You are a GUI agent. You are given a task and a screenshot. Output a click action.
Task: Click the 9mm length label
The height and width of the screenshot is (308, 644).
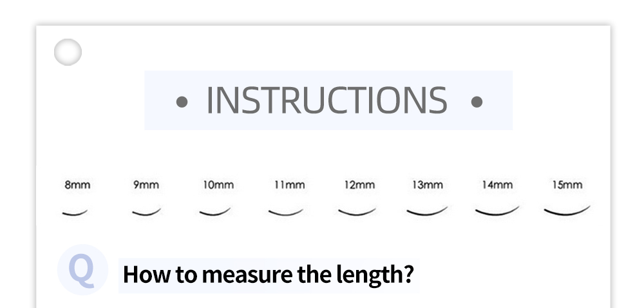tap(146, 185)
